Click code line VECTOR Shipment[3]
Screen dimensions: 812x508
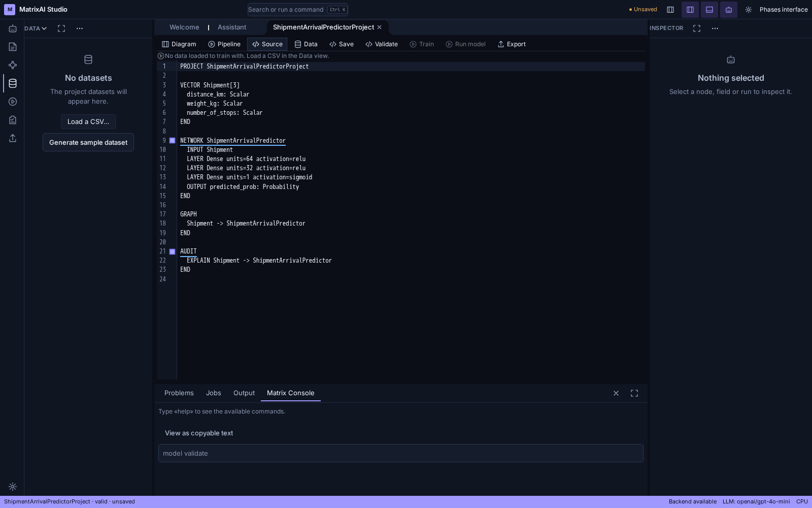[x=210, y=85]
